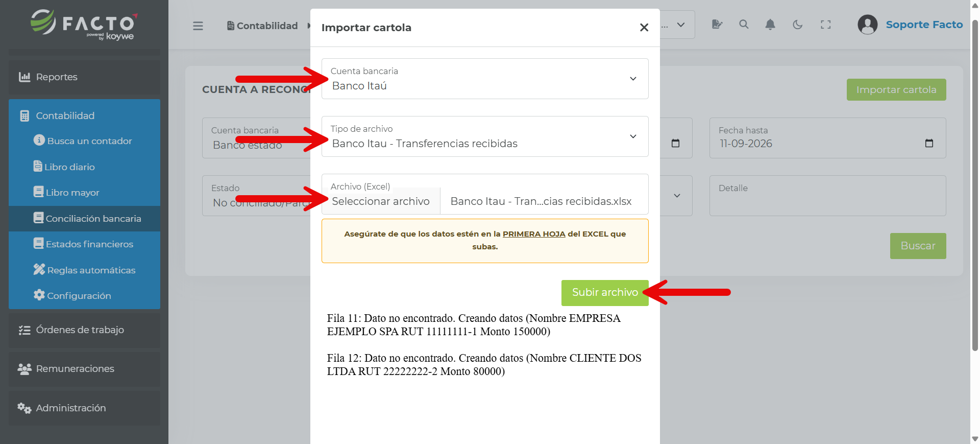Click the Soporte Facto user name
The image size is (980, 444).
[x=924, y=25]
